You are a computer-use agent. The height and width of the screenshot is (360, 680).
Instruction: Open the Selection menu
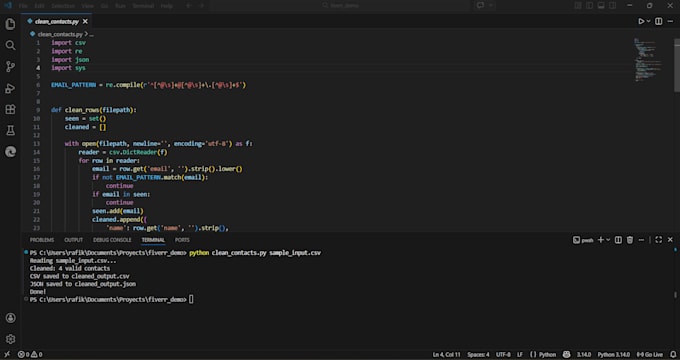click(x=63, y=6)
